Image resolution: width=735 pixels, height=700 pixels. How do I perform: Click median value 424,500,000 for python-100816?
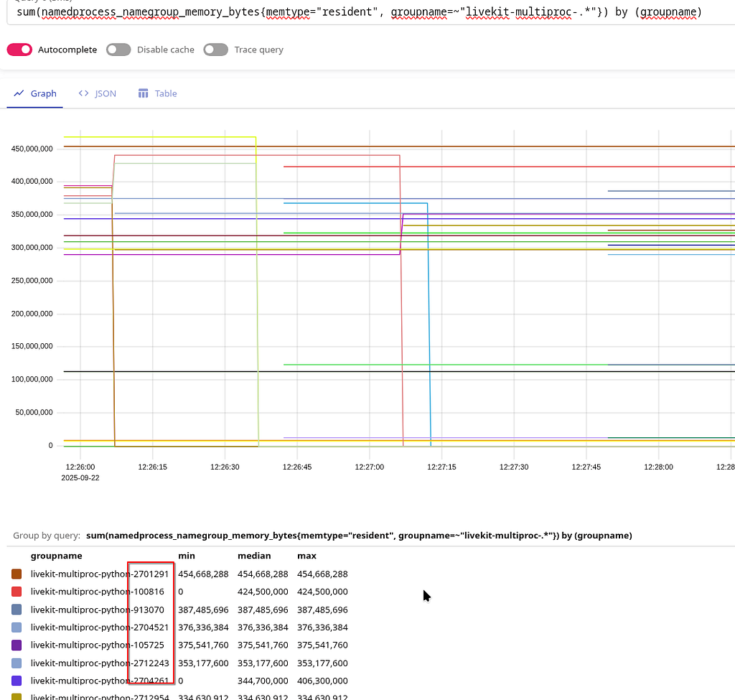coord(263,592)
